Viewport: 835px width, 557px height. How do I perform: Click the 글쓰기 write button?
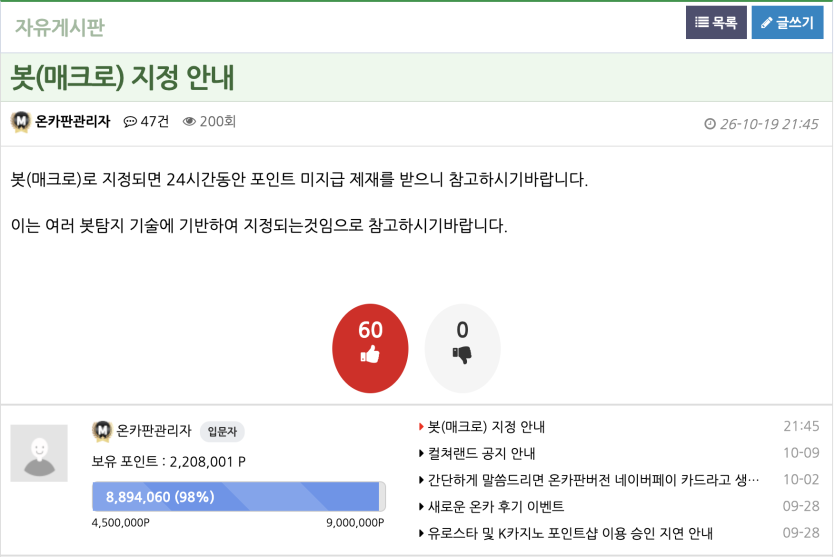pyautogui.click(x=787, y=22)
